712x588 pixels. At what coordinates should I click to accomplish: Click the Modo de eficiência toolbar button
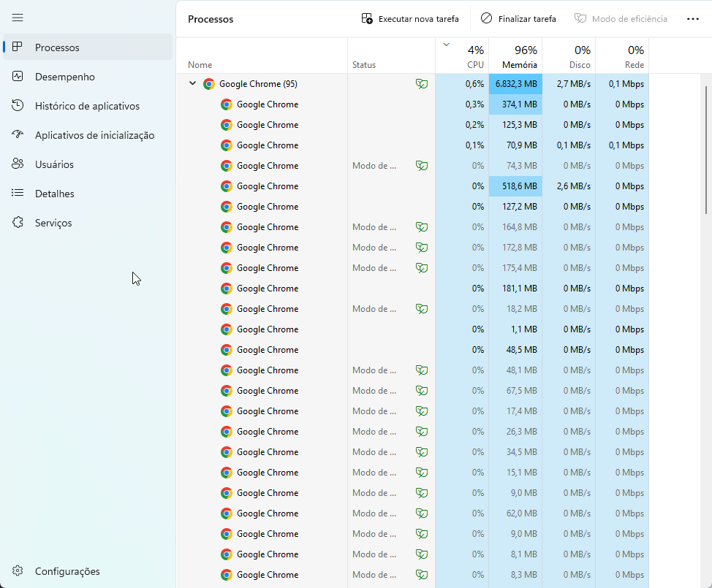[x=621, y=18]
